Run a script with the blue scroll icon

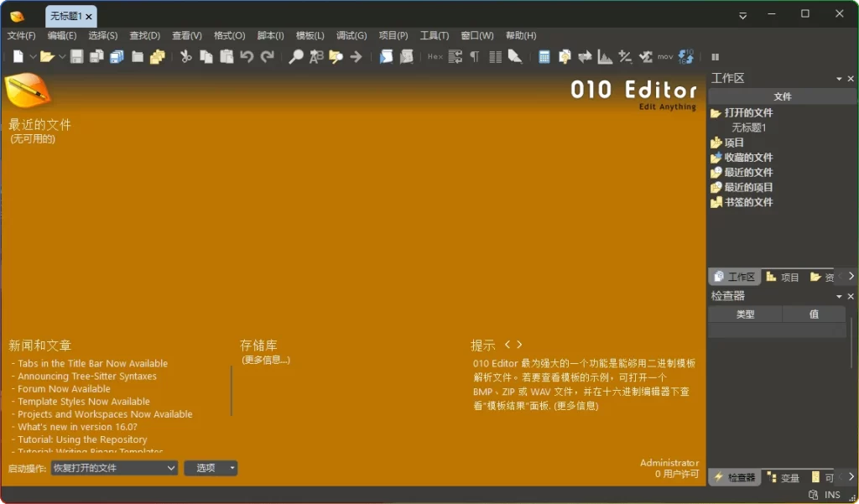pos(386,56)
